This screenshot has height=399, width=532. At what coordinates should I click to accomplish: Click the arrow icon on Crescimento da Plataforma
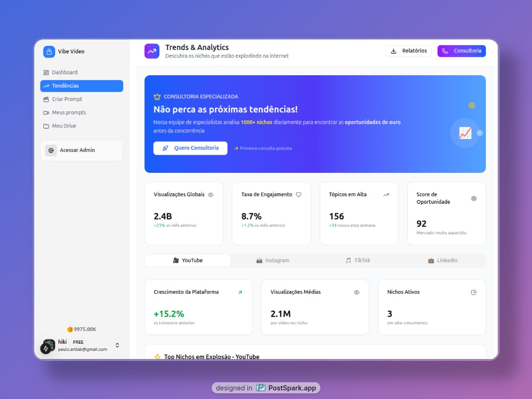[240, 292]
